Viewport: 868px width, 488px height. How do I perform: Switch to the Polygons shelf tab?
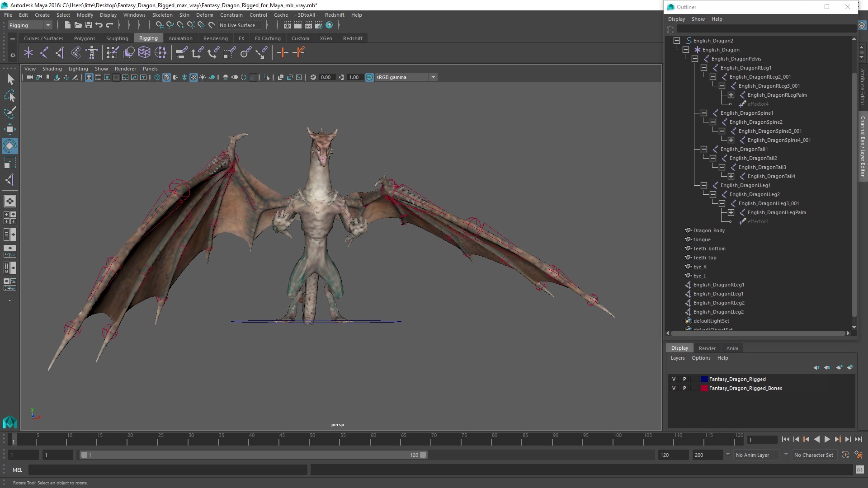pos(85,38)
